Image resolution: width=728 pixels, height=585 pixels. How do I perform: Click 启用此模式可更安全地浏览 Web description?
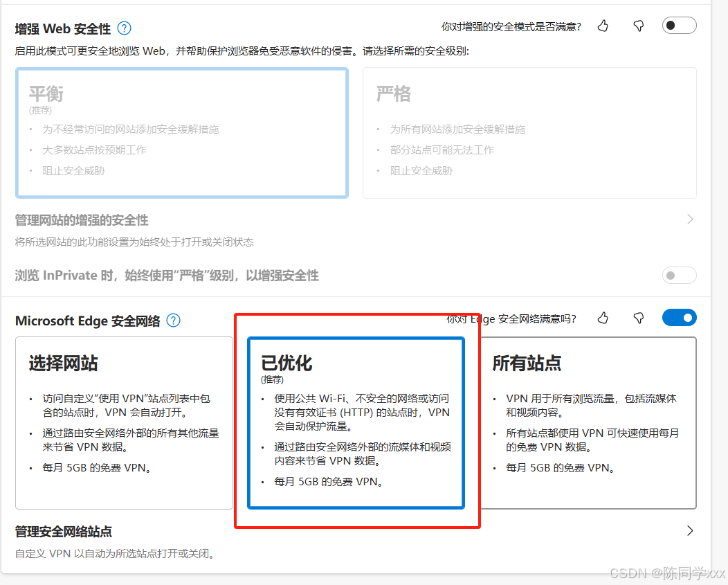click(242, 51)
